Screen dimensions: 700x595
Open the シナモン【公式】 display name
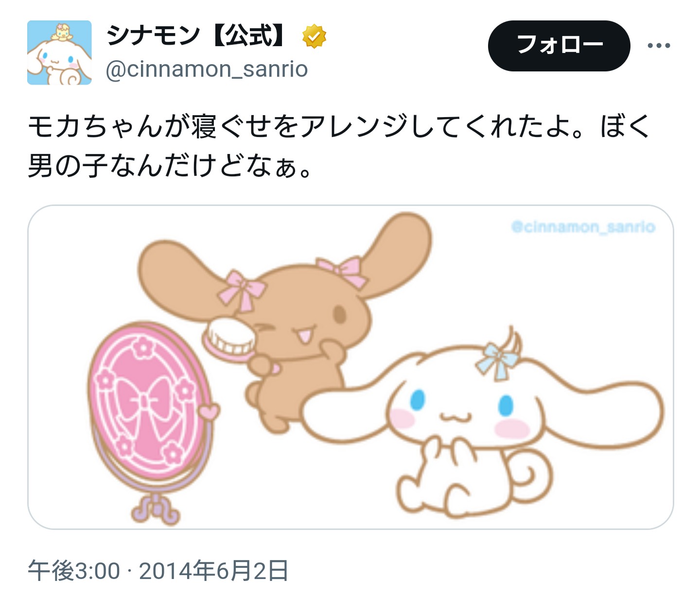(x=196, y=36)
